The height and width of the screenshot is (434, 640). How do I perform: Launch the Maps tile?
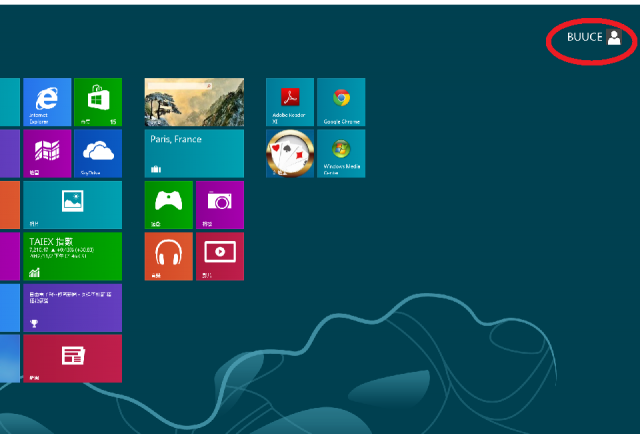point(47,154)
